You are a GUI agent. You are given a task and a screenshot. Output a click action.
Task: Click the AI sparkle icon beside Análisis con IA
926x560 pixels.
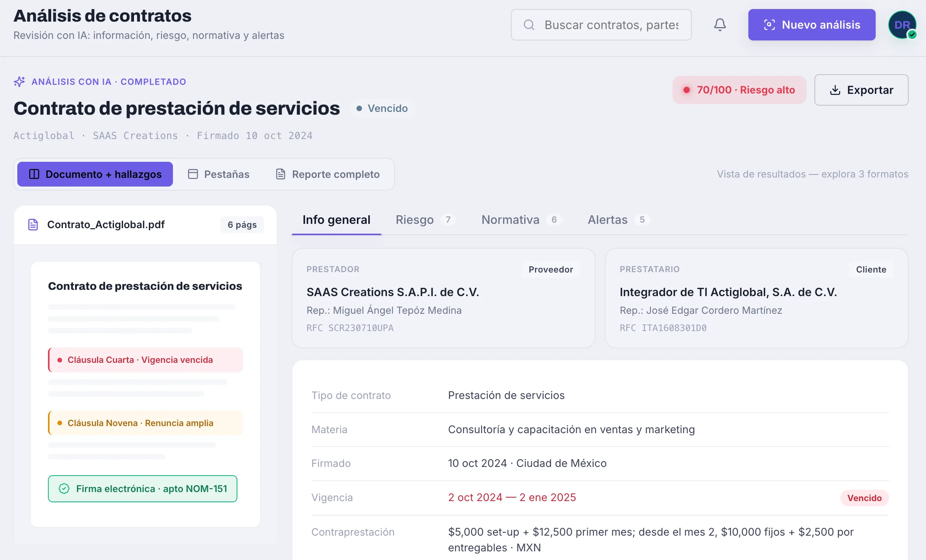(19, 82)
